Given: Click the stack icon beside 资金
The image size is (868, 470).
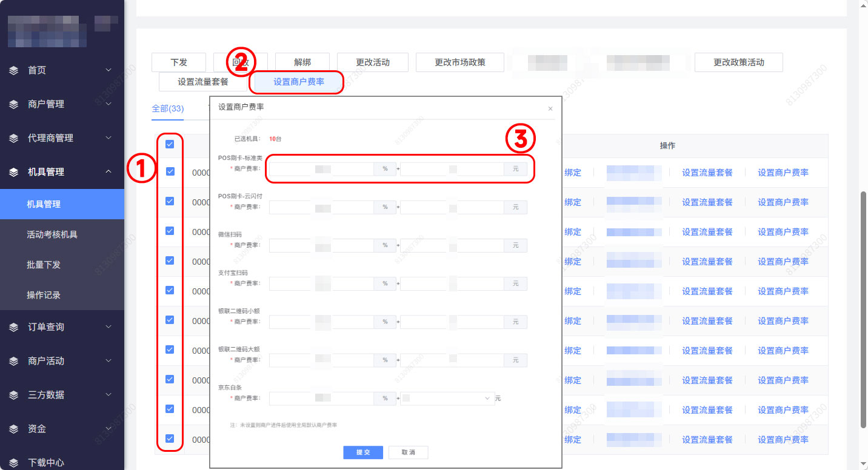Looking at the screenshot, I should pos(14,429).
